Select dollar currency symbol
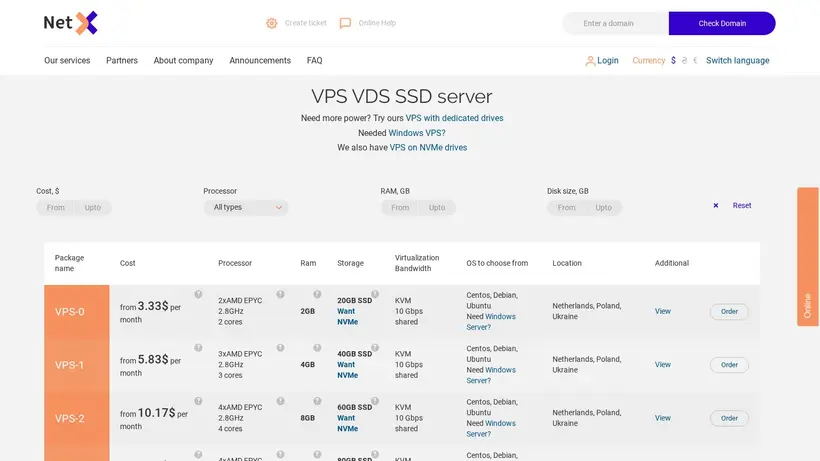This screenshot has height=461, width=820. pos(673,61)
